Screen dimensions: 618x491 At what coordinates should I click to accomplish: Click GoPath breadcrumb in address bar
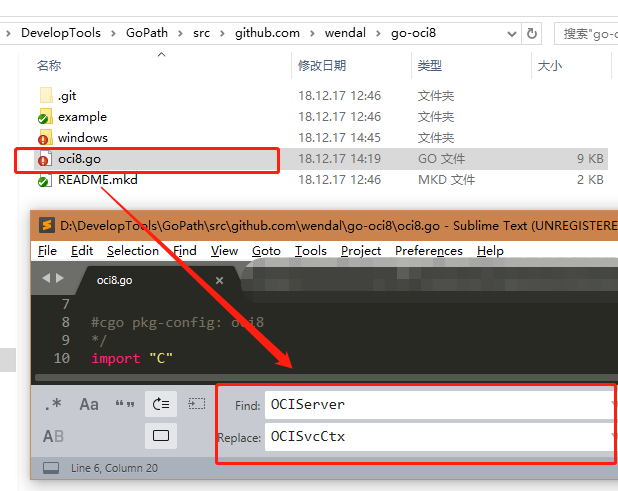[x=147, y=33]
